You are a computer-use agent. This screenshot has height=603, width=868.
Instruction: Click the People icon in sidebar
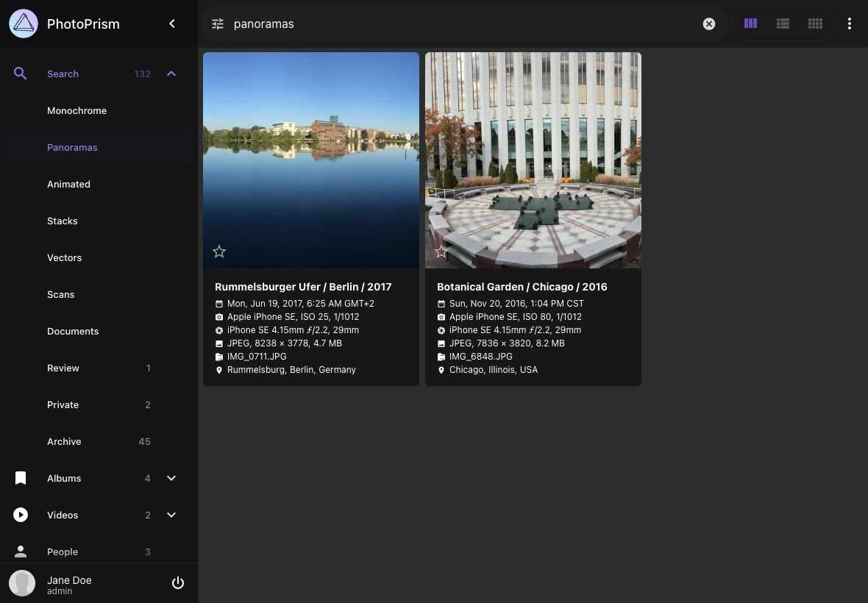(21, 552)
